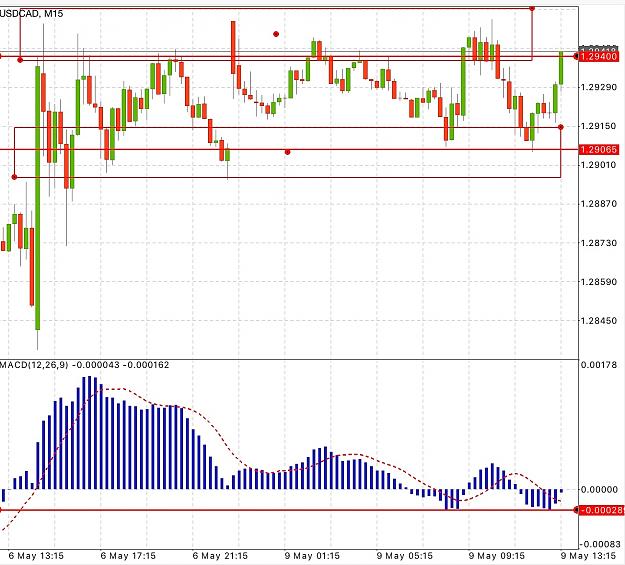This screenshot has height=565, width=625.
Task: Click the 9 May 05:15 time label
Action: [405, 556]
